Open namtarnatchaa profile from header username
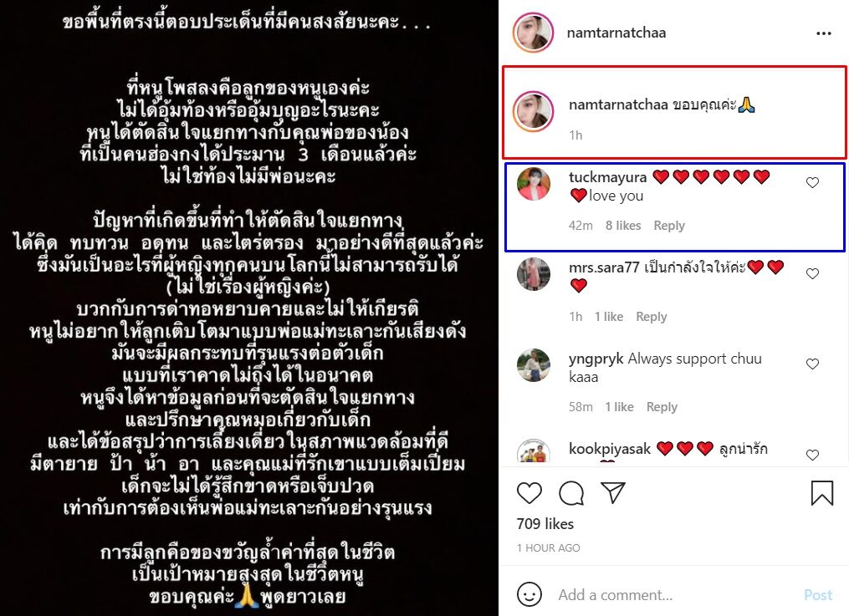Image resolution: width=849 pixels, height=616 pixels. (616, 33)
